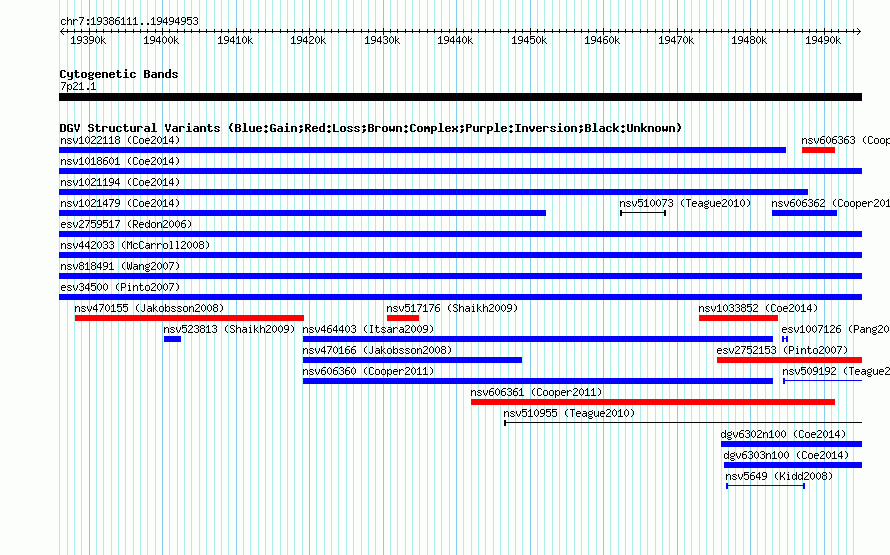This screenshot has width=890, height=555.
Task: Select the nsv1022118 blue gain bar
Action: (x=422, y=150)
